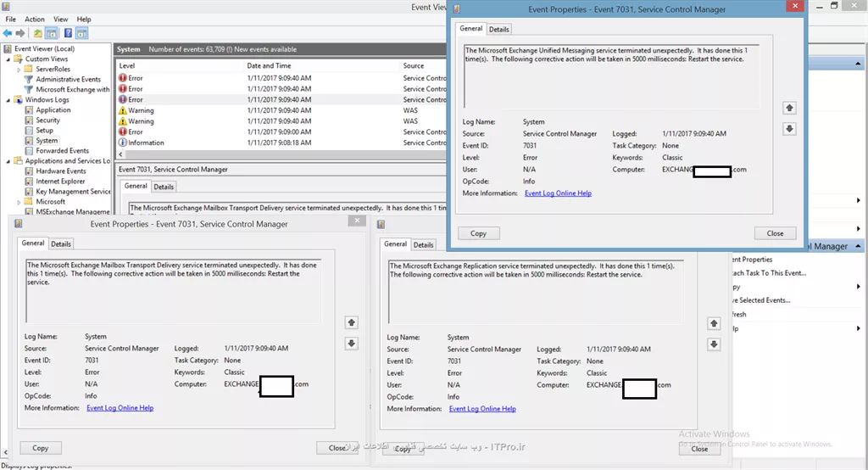Image resolution: width=868 pixels, height=470 pixels.
Task: Collapse Applications and Services Logs node
Action: 8,161
